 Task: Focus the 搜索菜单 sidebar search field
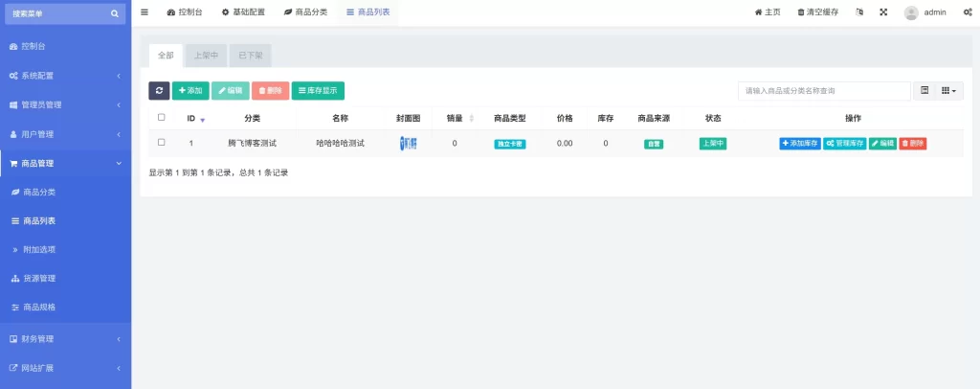coord(65,13)
